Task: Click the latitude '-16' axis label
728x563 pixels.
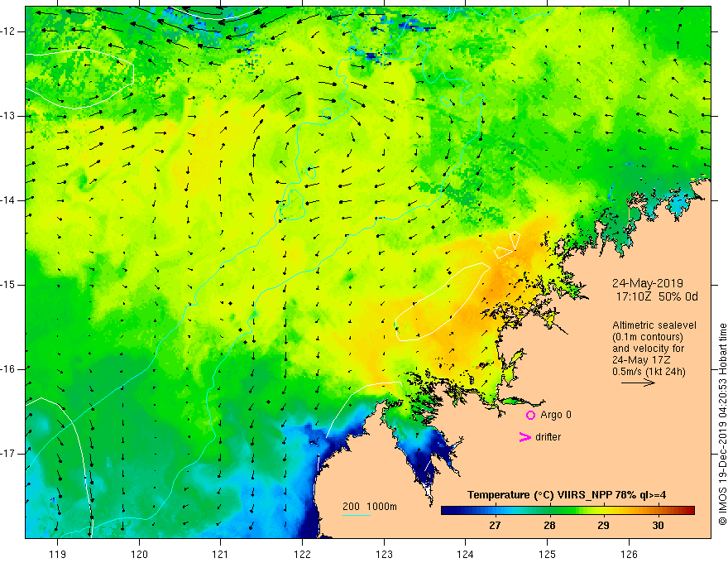Action: 9,369
